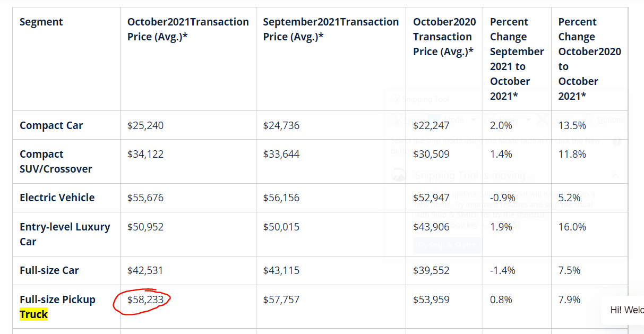Select the Electric Vehicle row label

click(x=57, y=198)
